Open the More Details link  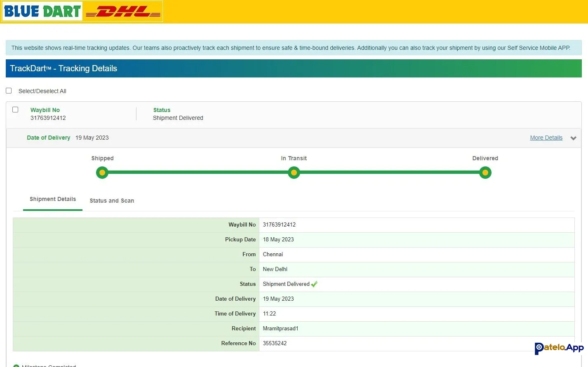[x=546, y=138]
